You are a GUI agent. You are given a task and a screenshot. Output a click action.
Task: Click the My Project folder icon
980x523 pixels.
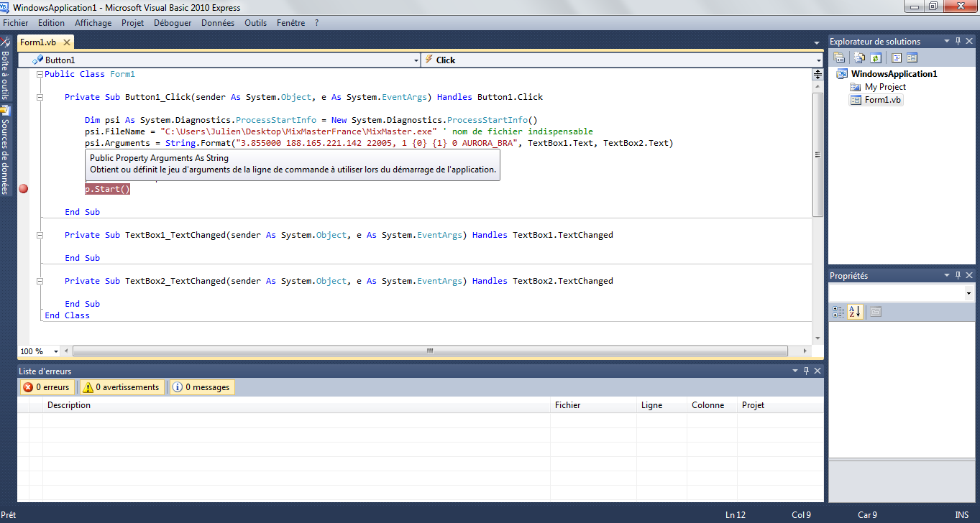856,87
